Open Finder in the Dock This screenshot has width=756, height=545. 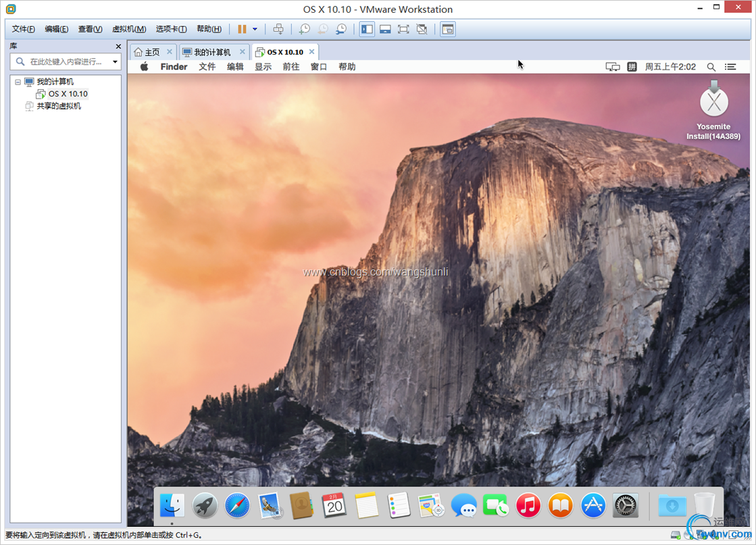pos(172,505)
